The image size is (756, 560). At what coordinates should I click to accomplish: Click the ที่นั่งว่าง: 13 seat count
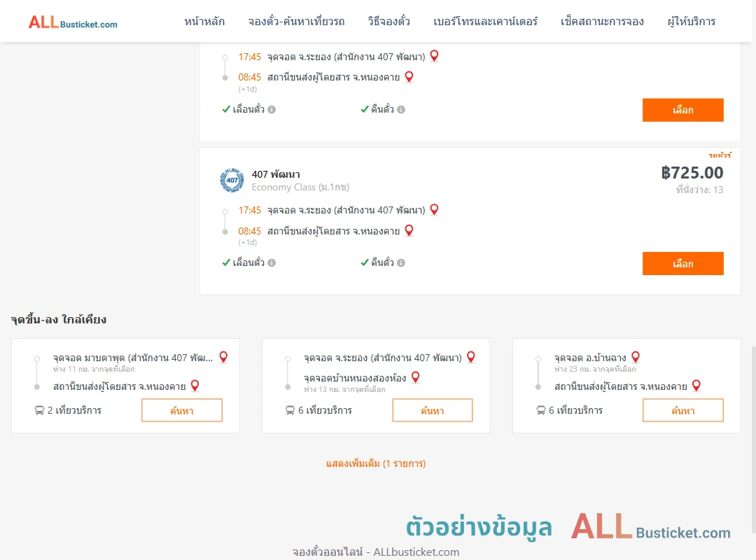[x=699, y=190]
